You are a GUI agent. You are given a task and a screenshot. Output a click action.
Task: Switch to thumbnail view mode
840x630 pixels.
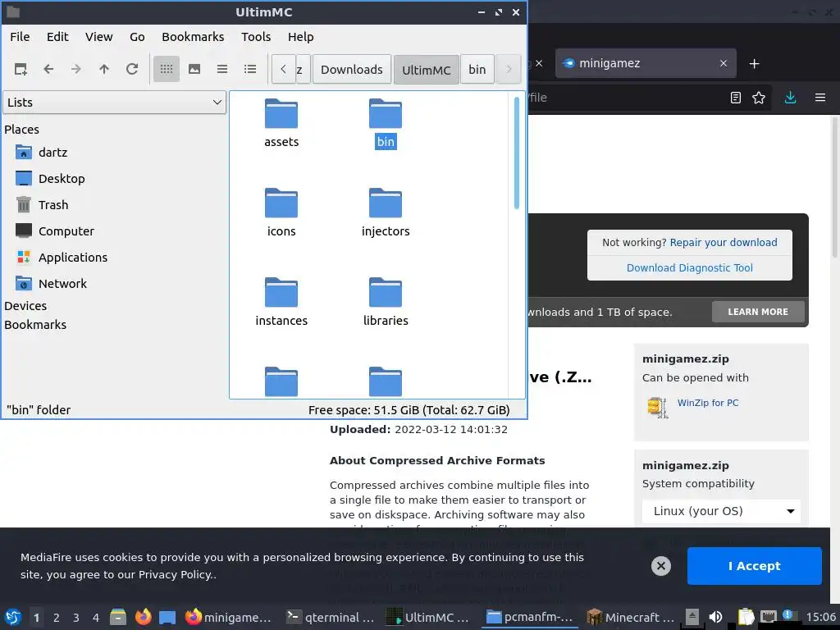(x=194, y=69)
